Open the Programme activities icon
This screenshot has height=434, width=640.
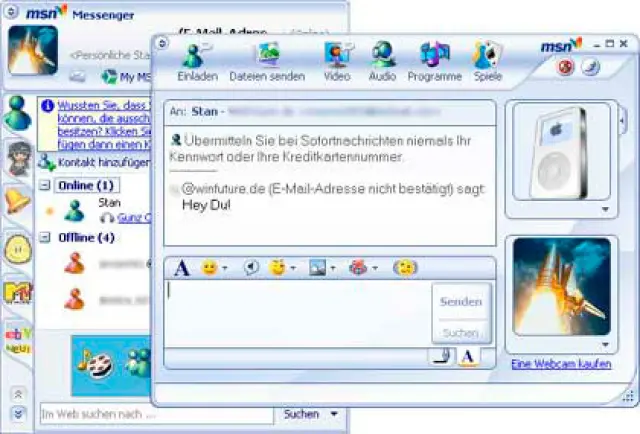click(x=435, y=54)
